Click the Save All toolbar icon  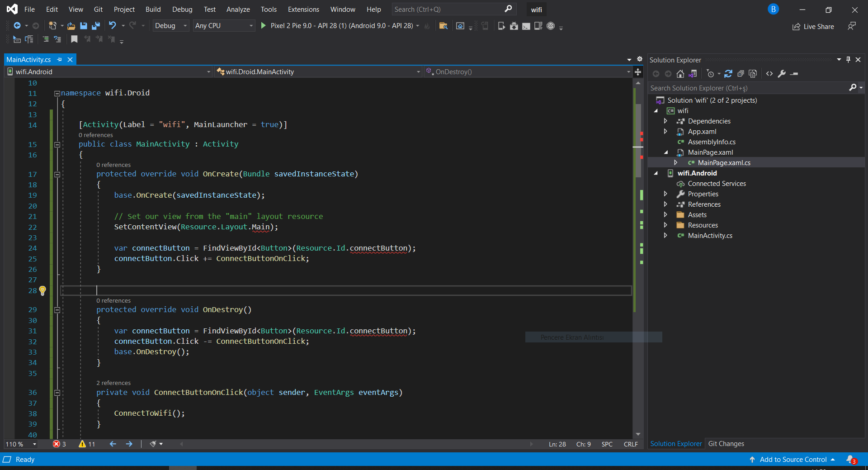coord(95,26)
